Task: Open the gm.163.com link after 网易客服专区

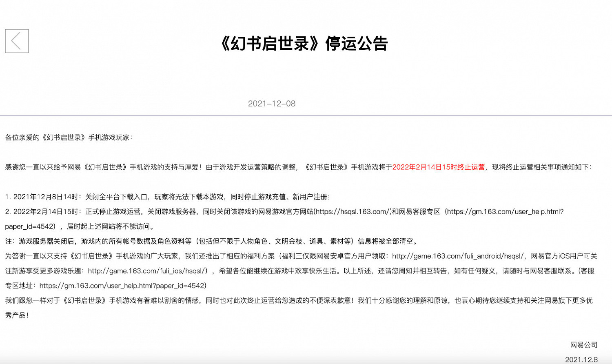Action: click(x=505, y=211)
